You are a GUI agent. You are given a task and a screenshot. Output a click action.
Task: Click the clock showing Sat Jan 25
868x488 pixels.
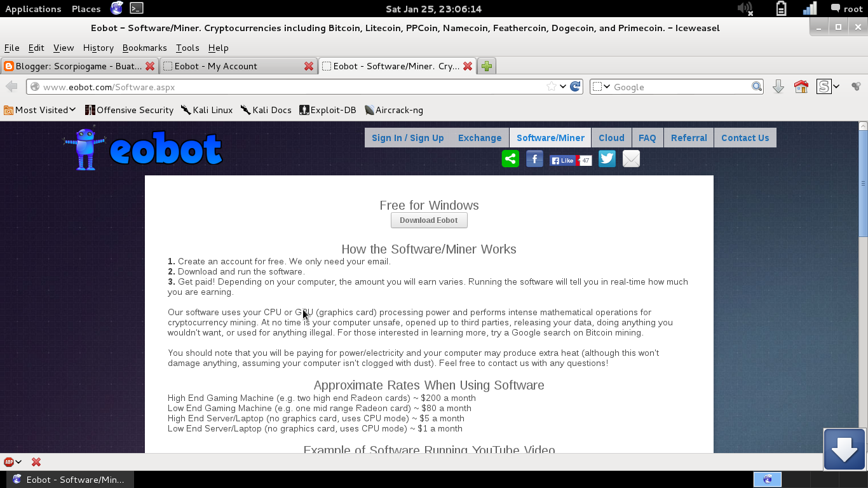coord(434,9)
